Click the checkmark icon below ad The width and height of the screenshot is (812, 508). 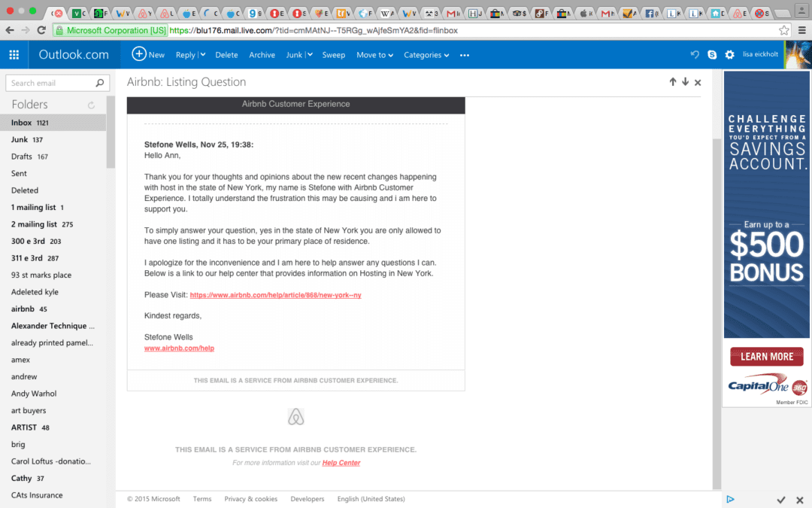[781, 500]
